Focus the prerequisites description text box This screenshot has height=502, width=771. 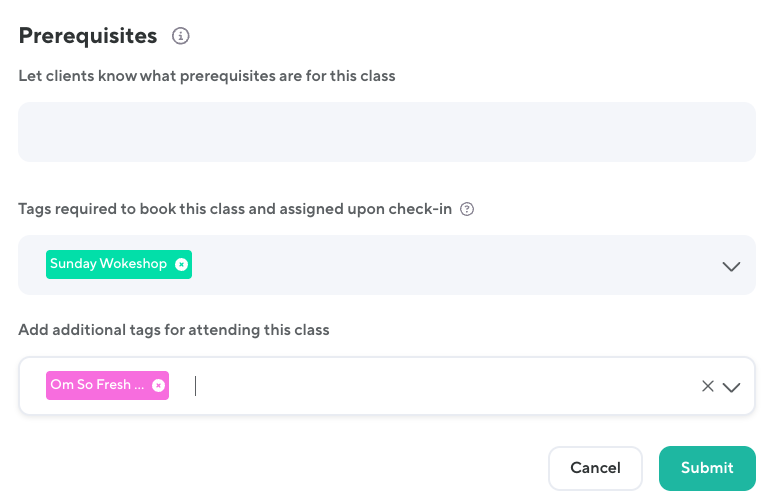(x=386, y=132)
